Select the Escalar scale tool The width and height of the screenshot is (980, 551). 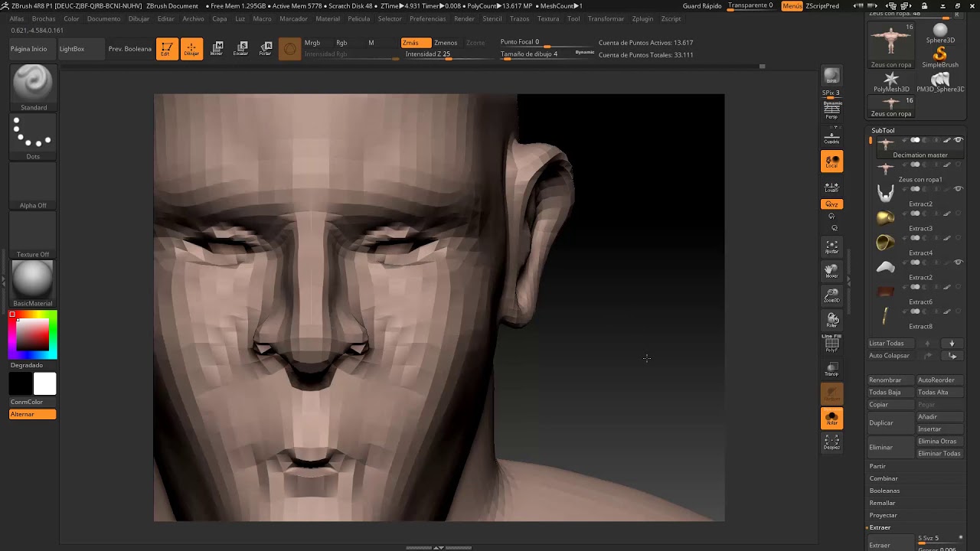point(240,49)
